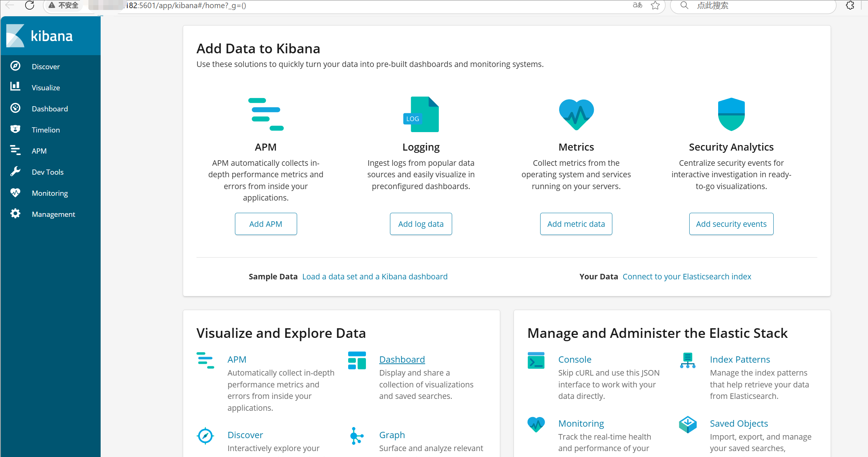Click the Saved Objects box icon
The height and width of the screenshot is (457, 868).
click(x=688, y=424)
